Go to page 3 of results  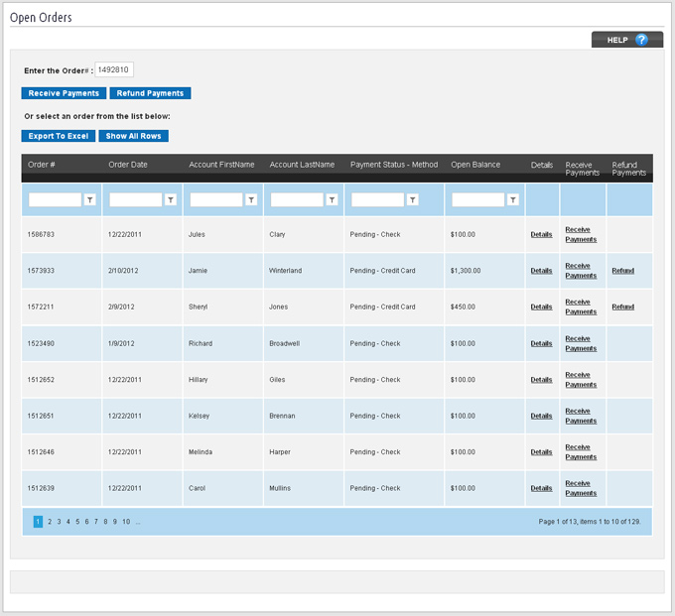point(59,522)
